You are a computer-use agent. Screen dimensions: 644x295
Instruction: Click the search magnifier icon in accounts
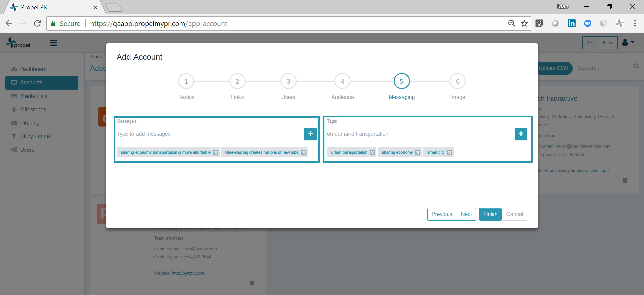636,66
